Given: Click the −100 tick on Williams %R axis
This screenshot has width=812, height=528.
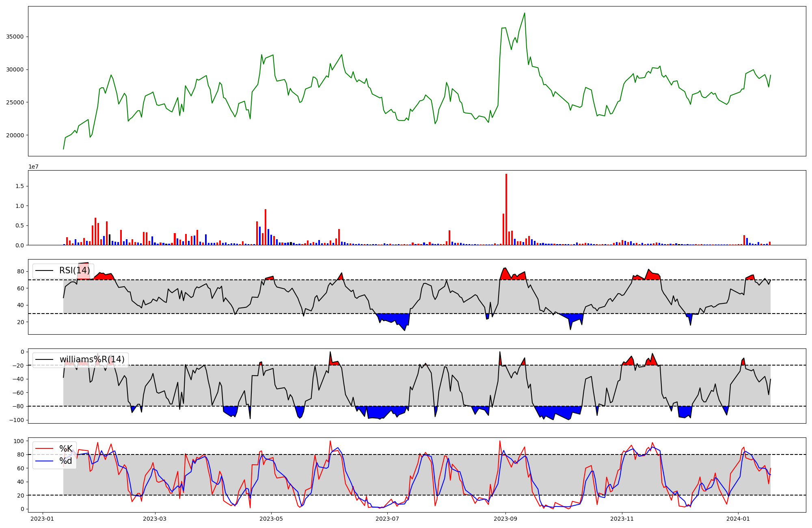Looking at the screenshot, I should pyautogui.click(x=16, y=420).
